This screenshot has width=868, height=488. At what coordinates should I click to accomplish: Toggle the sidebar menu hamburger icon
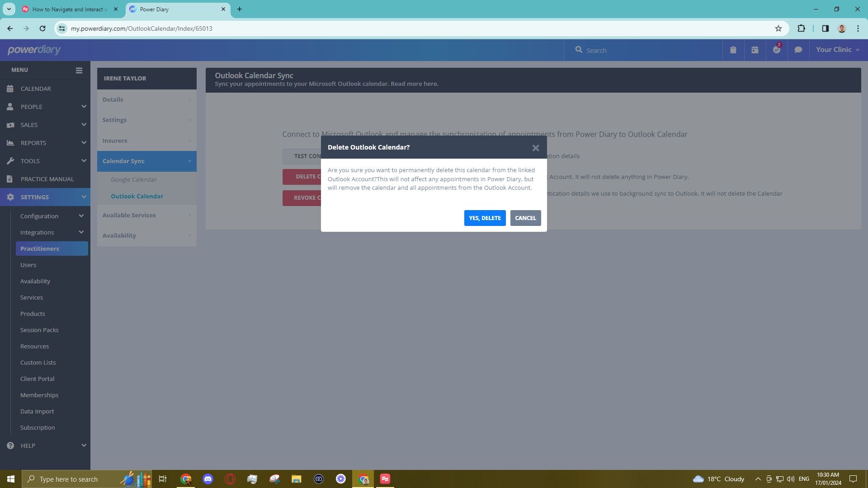pos(79,70)
